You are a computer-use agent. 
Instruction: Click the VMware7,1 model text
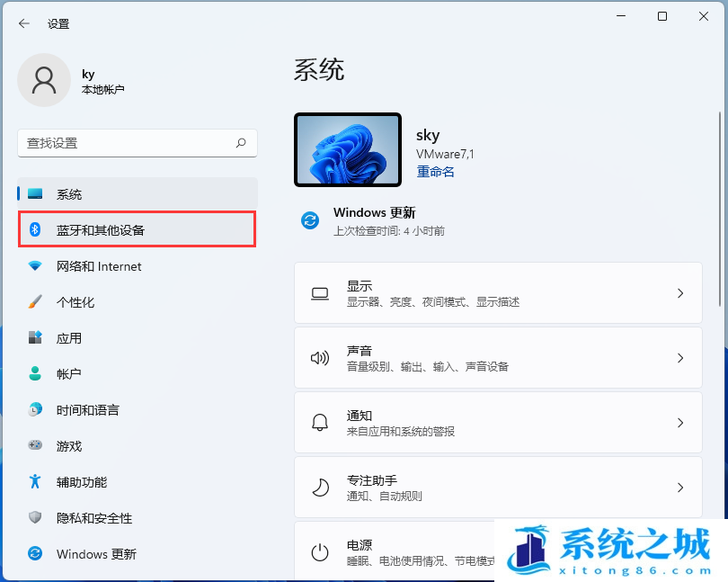445,154
